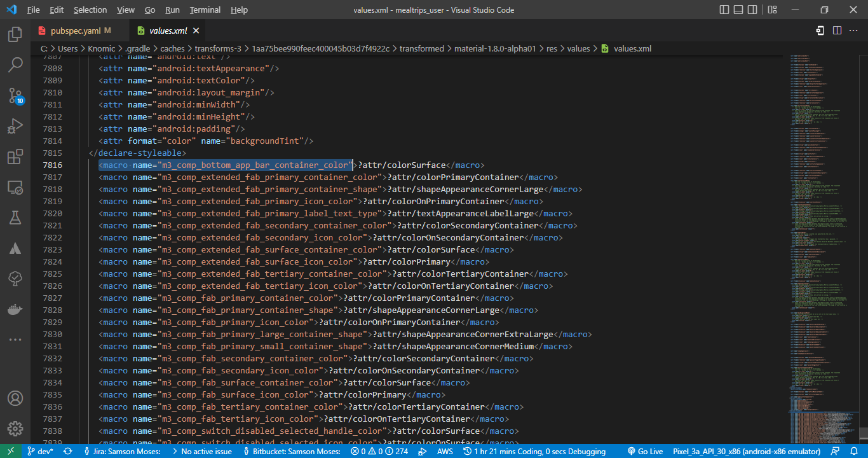Open the Azure view in activity bar

(x=15, y=248)
